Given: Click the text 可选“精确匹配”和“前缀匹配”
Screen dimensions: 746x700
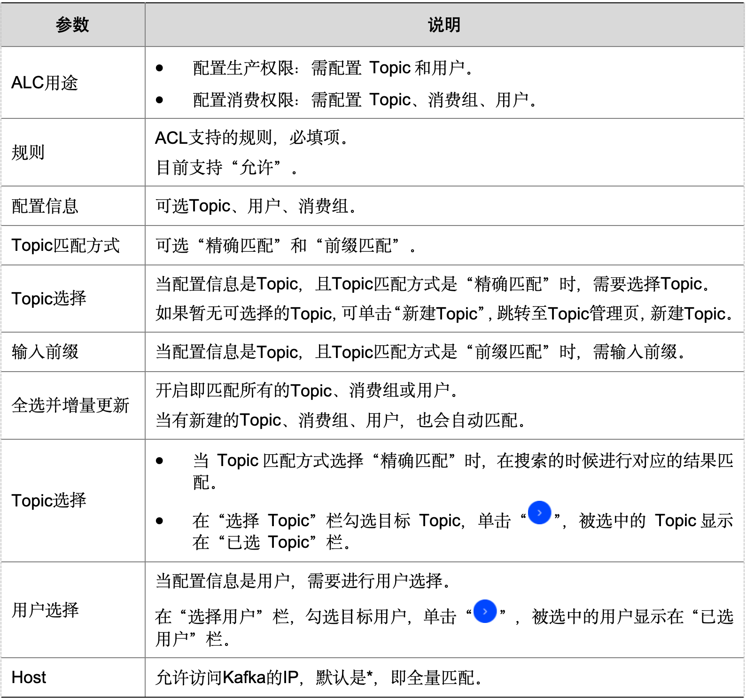Looking at the screenshot, I should (x=286, y=245).
